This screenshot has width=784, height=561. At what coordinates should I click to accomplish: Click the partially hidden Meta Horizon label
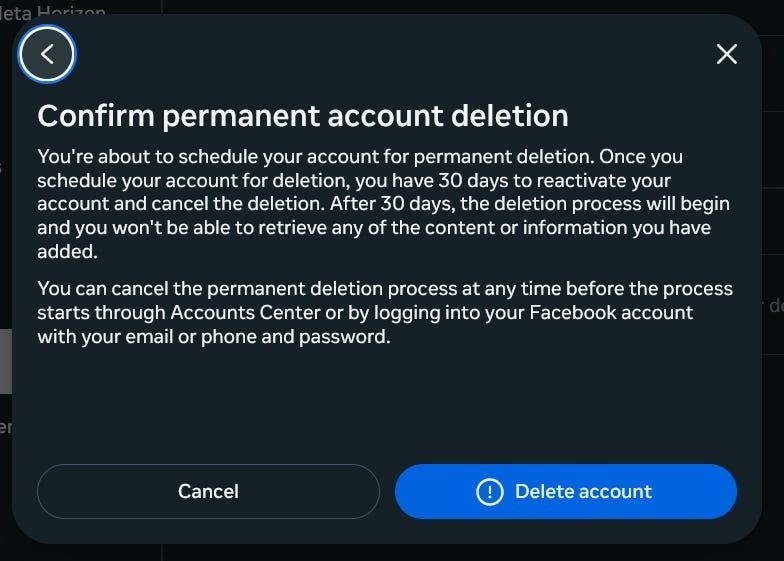55,10
